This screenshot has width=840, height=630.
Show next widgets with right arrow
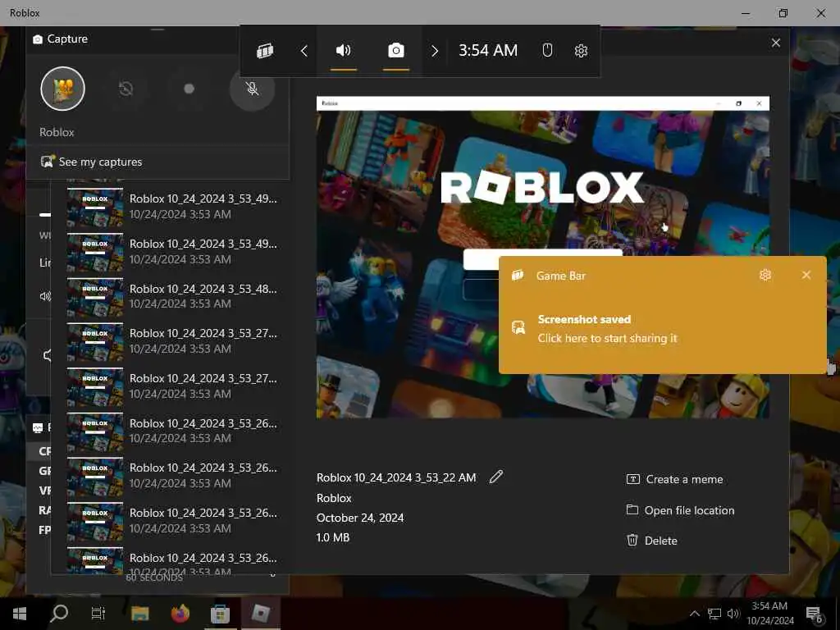[435, 51]
